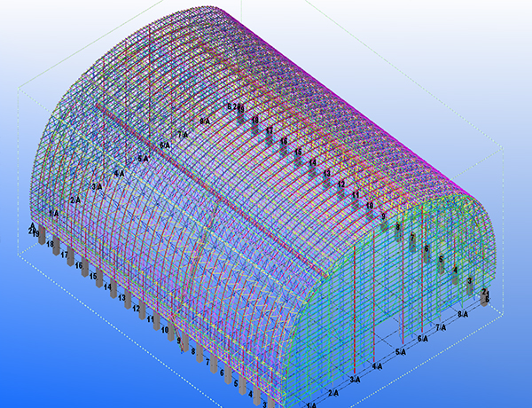Select grid label 4/A on rear-left gable
The height and width of the screenshot is (408, 532).
tap(119, 173)
